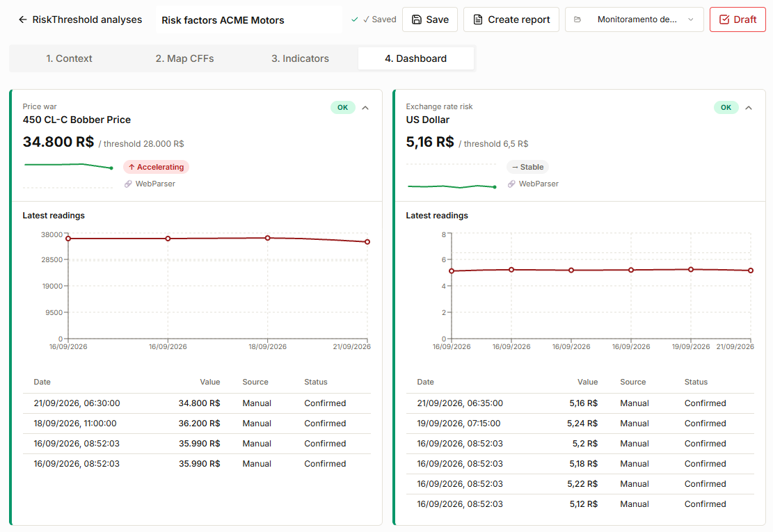
Task: Switch to the 2. Map CFFs tab
Action: [184, 58]
